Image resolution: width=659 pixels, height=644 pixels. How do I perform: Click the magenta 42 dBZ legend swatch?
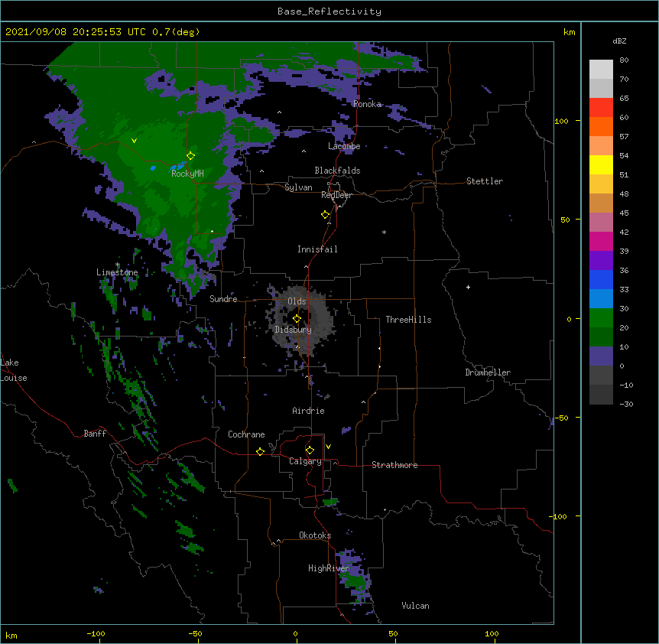pos(601,241)
